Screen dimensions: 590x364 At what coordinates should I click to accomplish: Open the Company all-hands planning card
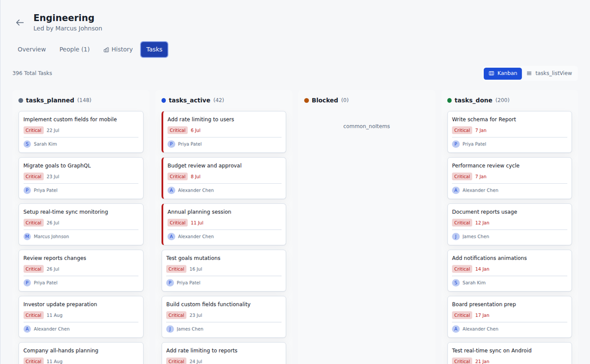(81, 353)
